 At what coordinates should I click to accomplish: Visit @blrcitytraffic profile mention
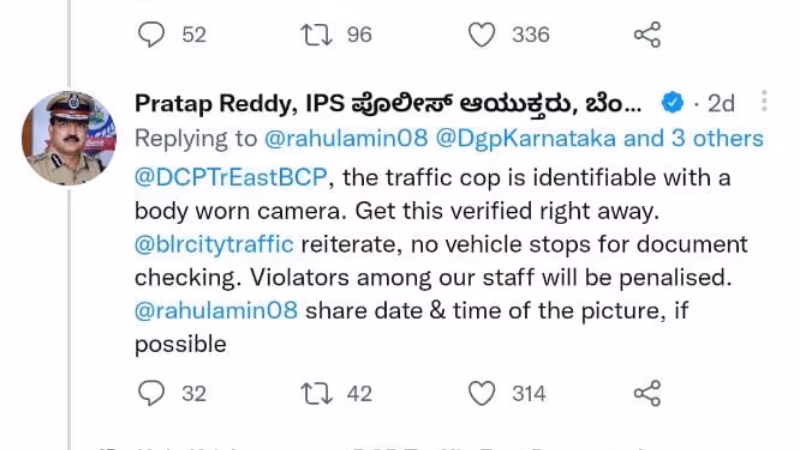coord(213,245)
